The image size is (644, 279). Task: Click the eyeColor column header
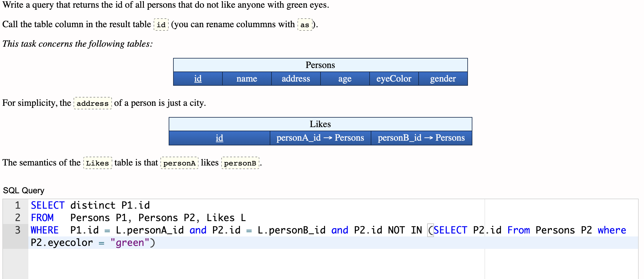coord(394,78)
